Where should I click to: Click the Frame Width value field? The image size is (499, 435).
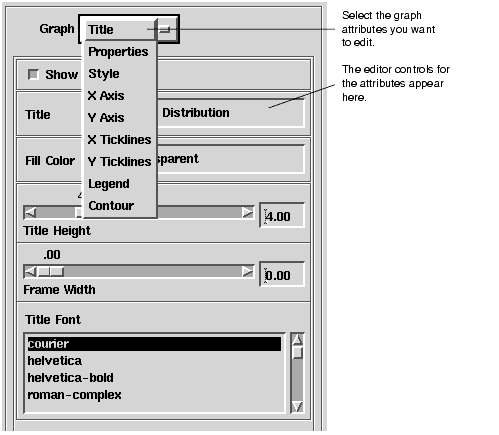[x=282, y=274]
